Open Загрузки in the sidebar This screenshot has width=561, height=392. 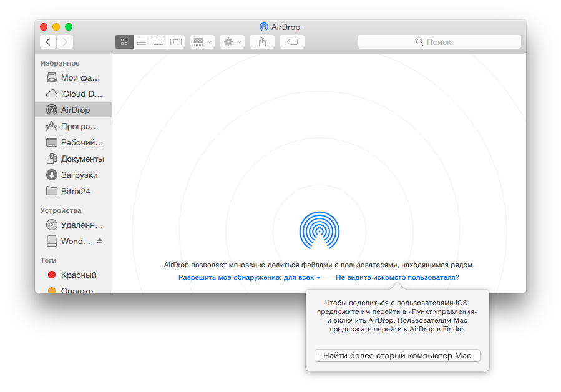pos(74,175)
